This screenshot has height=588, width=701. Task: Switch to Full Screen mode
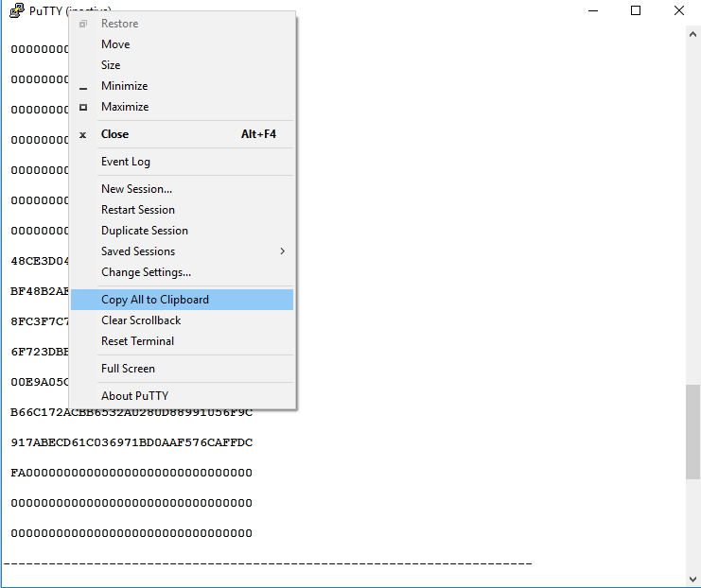pos(128,369)
